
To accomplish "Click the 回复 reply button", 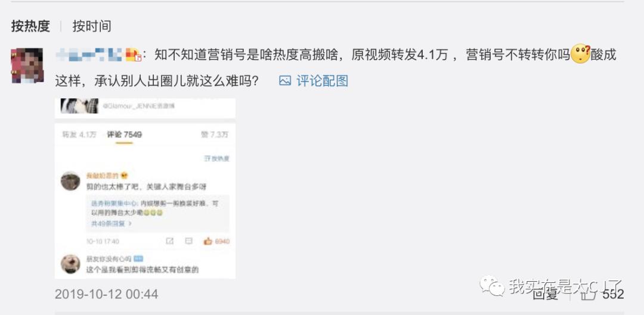I will point(545,294).
